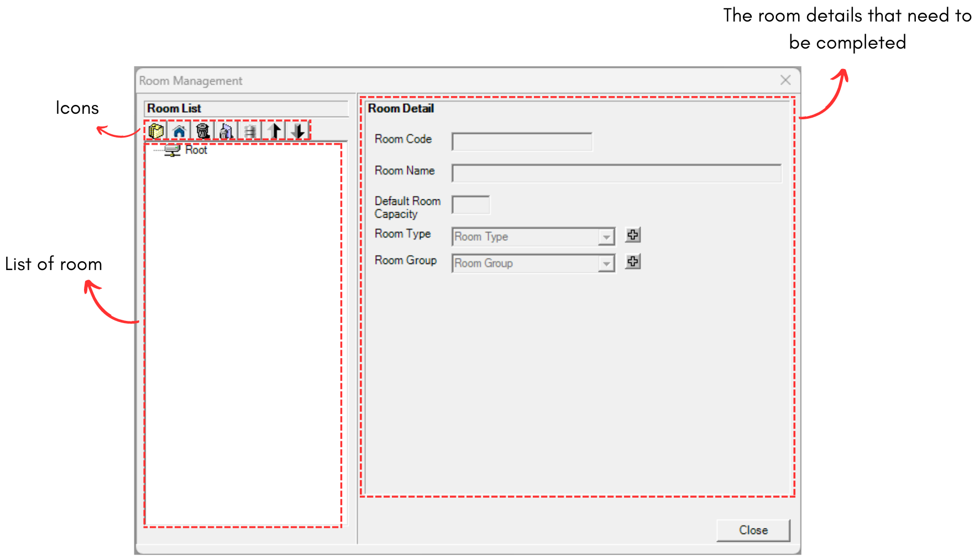Open the Room Group dropdown
Screen dimensions: 975x560
point(607,263)
